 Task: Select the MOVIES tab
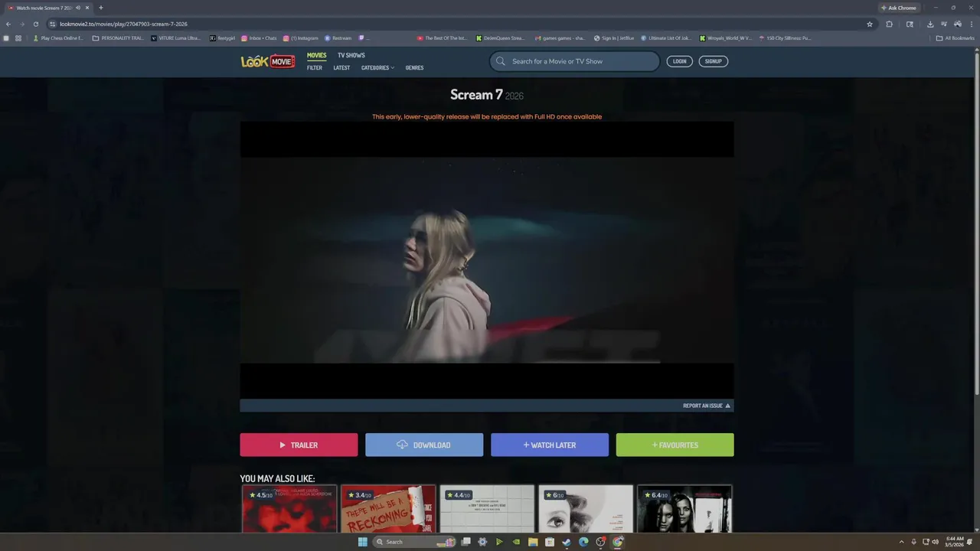click(316, 55)
